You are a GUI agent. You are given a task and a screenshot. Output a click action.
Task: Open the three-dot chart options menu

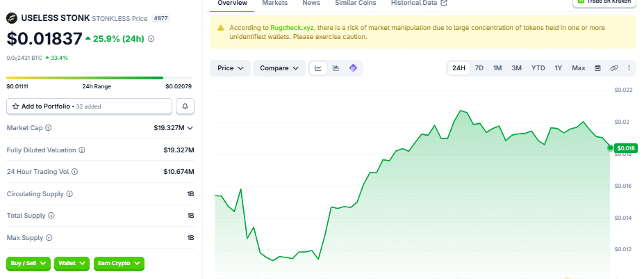tap(629, 68)
